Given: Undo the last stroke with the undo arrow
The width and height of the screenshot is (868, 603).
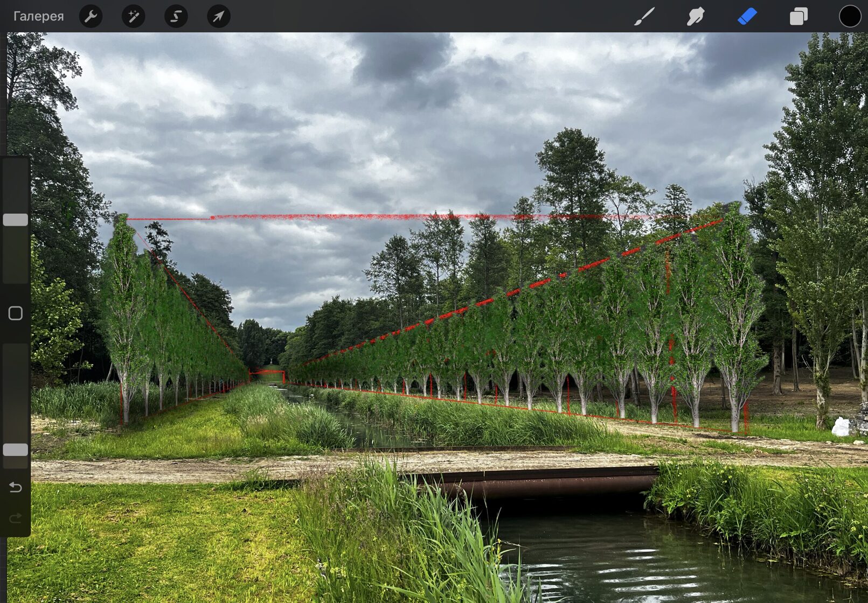Looking at the screenshot, I should click(x=16, y=487).
